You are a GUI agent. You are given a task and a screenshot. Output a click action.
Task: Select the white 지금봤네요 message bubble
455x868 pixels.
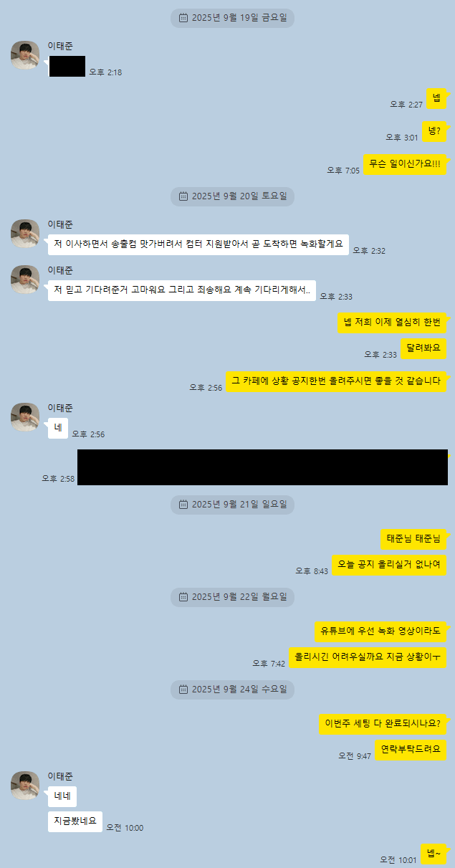click(75, 821)
